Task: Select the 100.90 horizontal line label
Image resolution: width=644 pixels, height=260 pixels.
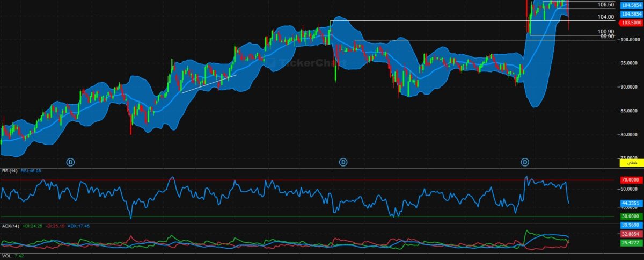Action: click(x=605, y=32)
